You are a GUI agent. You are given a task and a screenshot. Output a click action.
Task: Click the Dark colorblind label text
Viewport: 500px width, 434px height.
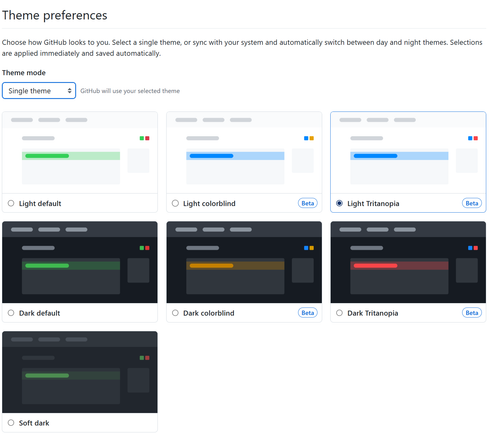coord(209,313)
